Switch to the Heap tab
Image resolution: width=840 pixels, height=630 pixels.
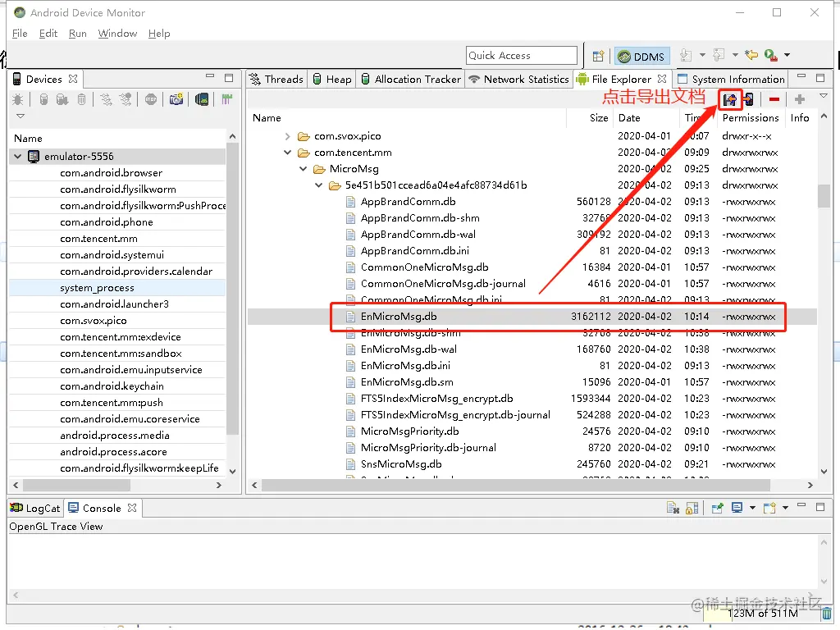point(332,80)
